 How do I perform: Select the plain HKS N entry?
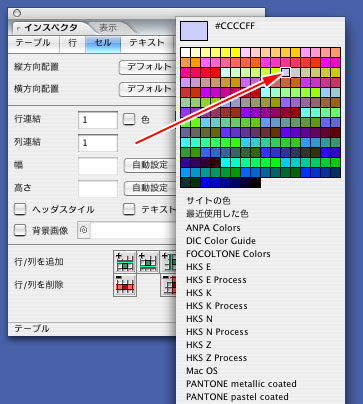click(x=199, y=319)
